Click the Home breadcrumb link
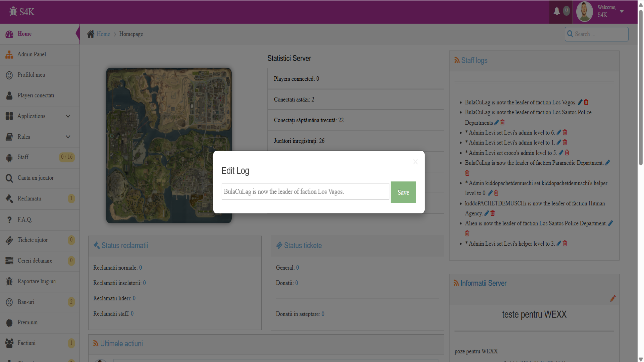The height and width of the screenshot is (362, 644). pos(103,34)
